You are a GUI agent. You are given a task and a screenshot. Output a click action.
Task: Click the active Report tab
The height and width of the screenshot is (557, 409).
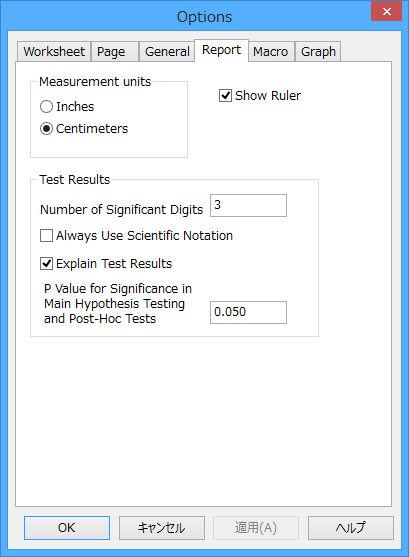221,50
